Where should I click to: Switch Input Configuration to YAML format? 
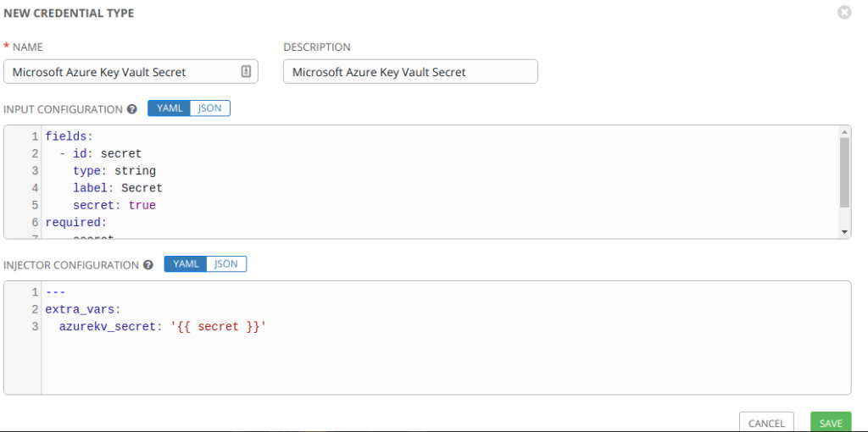click(170, 108)
